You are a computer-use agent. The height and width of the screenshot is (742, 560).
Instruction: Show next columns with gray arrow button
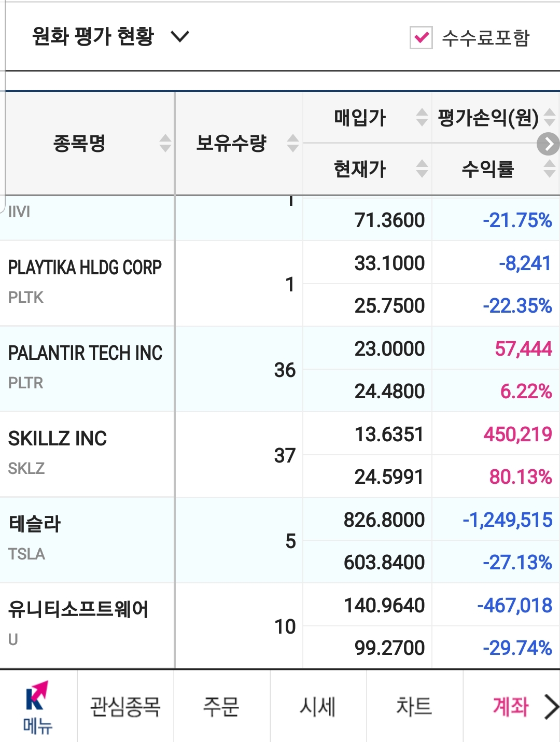pyautogui.click(x=548, y=144)
